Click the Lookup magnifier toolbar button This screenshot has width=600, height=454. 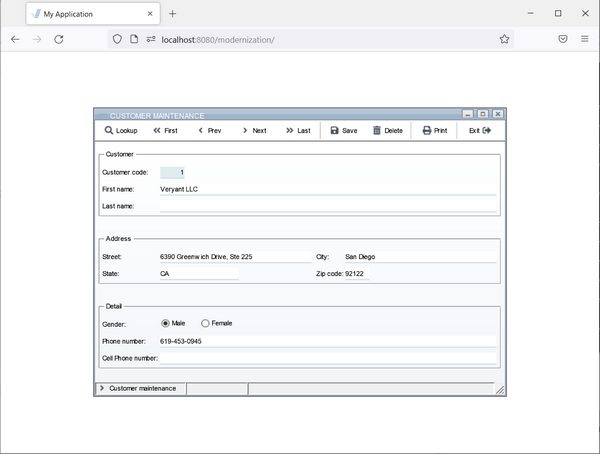(x=121, y=130)
